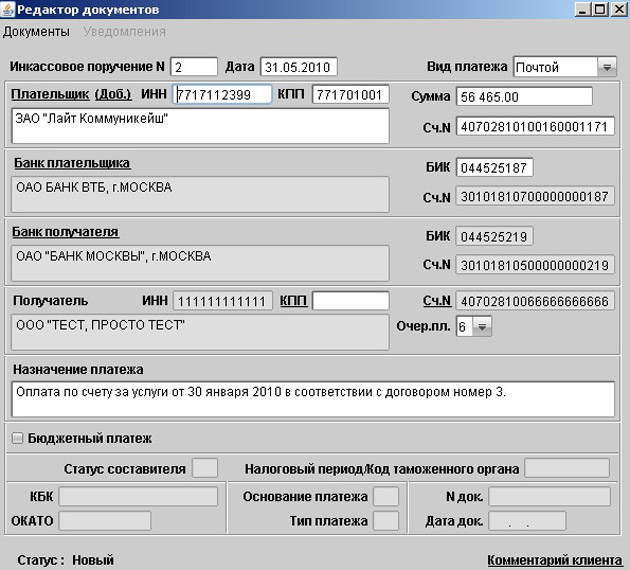Click the Инкассовое поручение N field
630x570 pixels.
click(x=194, y=67)
